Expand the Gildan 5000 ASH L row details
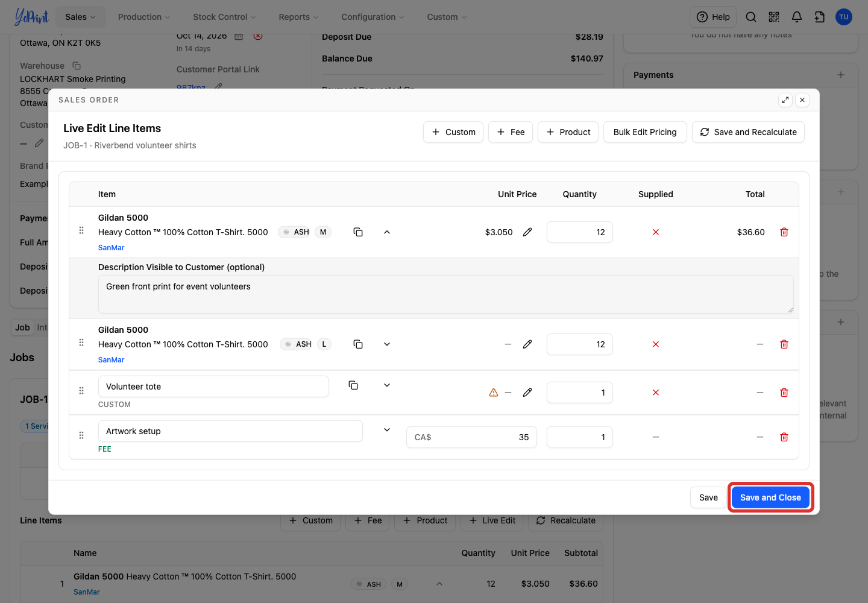This screenshot has width=868, height=603. (x=387, y=344)
